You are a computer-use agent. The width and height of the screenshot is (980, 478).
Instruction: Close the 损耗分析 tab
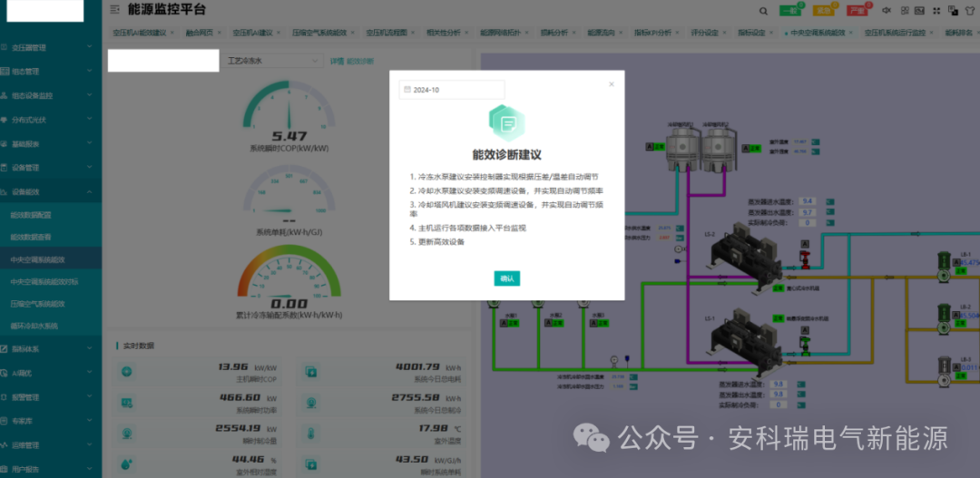(575, 33)
